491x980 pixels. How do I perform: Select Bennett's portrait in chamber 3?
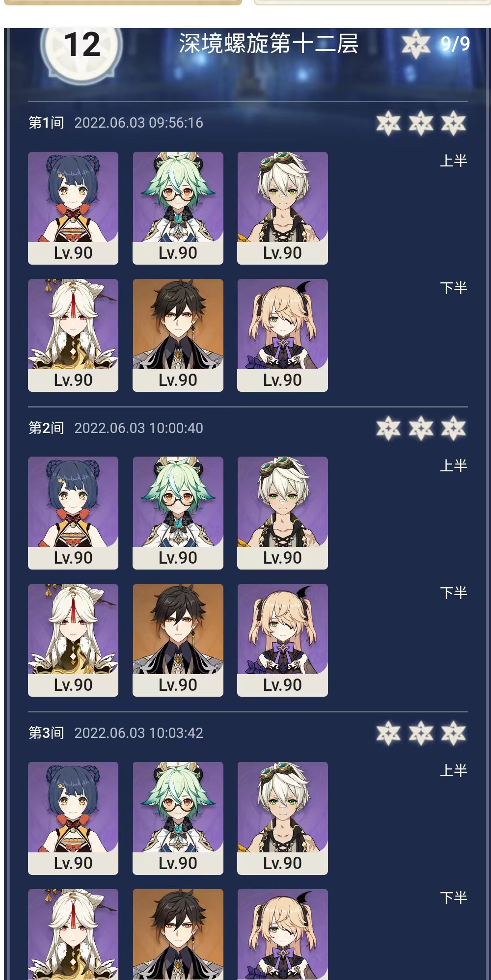(x=282, y=818)
